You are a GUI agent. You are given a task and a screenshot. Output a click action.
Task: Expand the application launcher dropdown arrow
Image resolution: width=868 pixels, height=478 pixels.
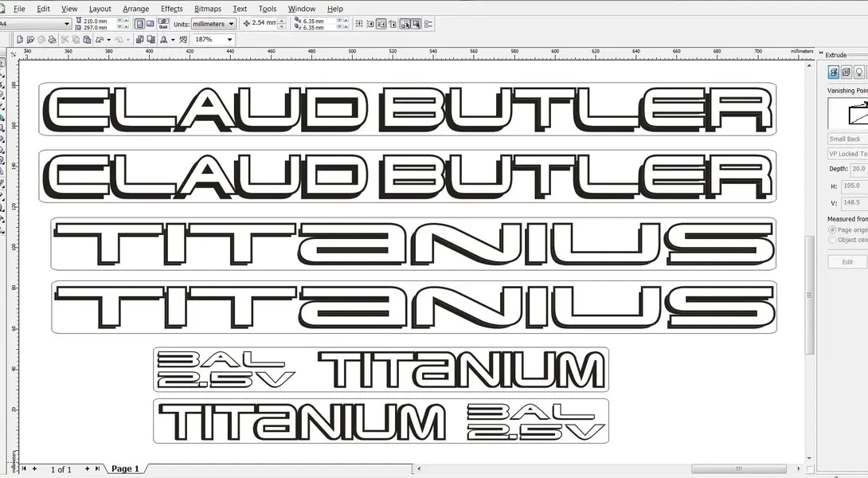(173, 40)
